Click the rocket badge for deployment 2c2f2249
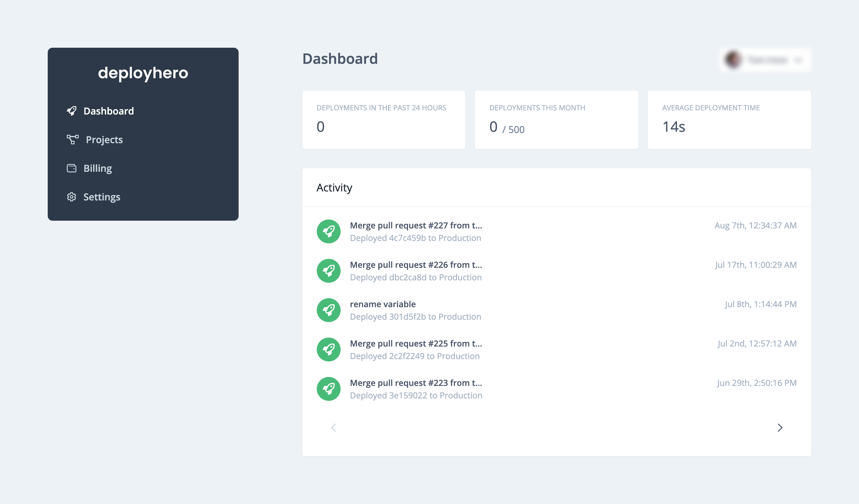Image resolution: width=859 pixels, height=504 pixels. [328, 349]
